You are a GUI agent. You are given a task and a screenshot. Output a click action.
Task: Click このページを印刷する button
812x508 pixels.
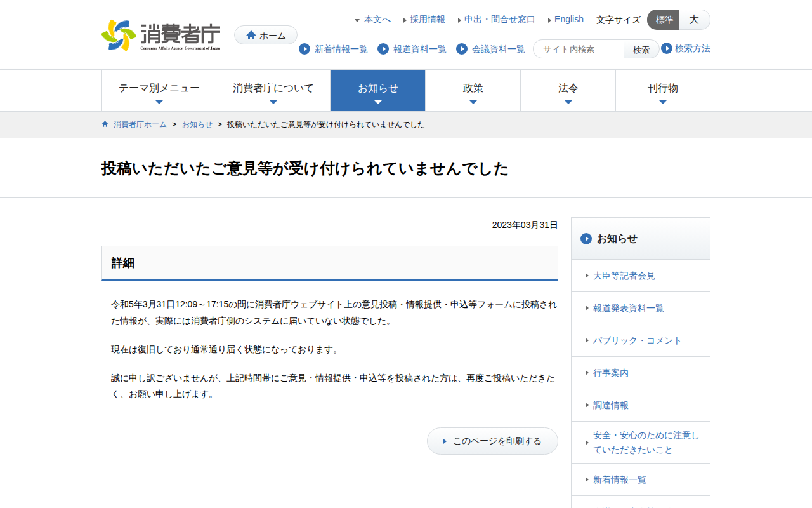coord(492,441)
